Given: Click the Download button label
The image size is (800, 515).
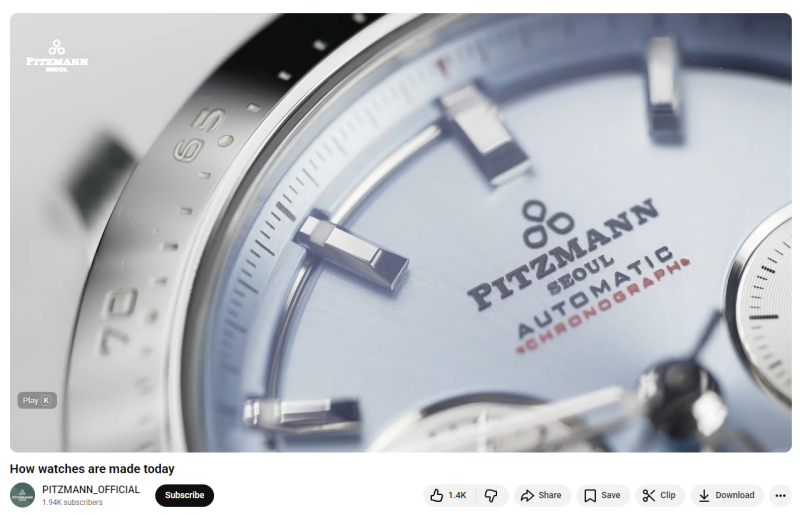Looking at the screenshot, I should tap(735, 495).
